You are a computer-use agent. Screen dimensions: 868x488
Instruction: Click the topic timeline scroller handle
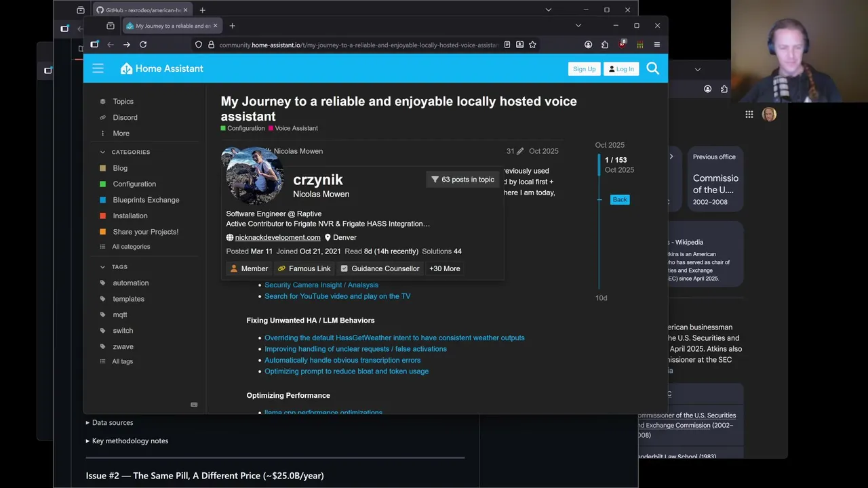[x=599, y=165]
